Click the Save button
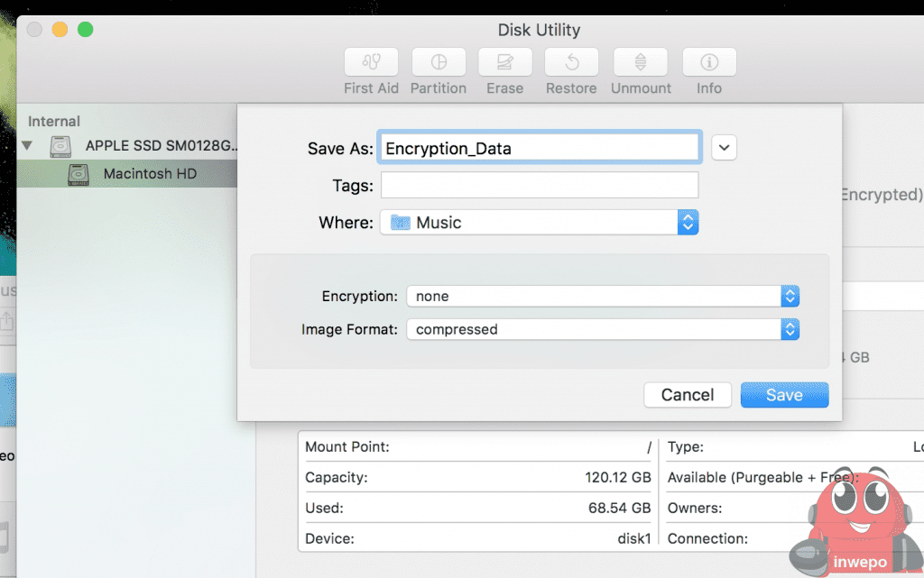 [x=783, y=395]
